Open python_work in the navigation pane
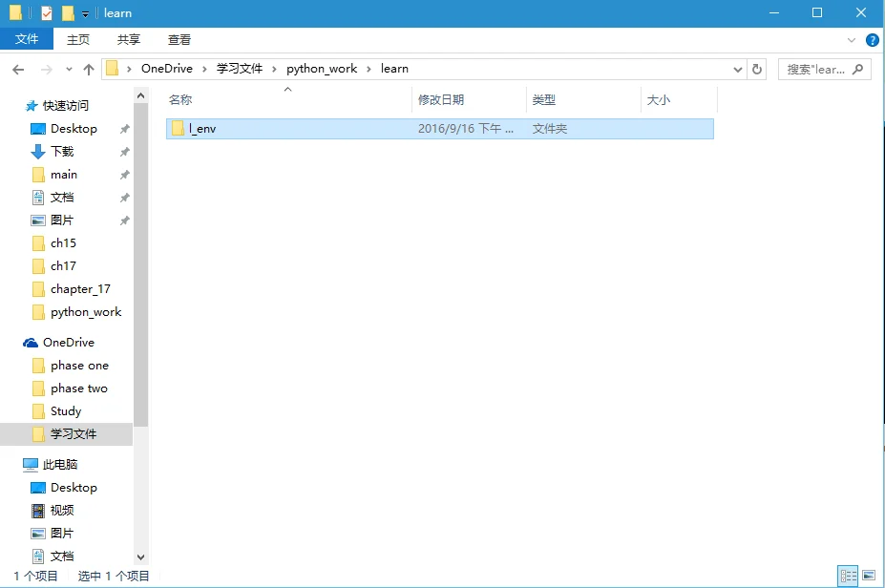The width and height of the screenshot is (885, 588). [x=86, y=312]
